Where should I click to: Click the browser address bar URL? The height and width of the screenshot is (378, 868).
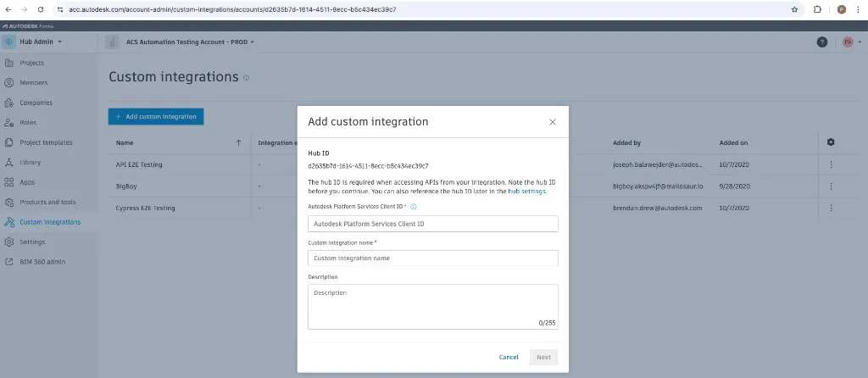232,9
